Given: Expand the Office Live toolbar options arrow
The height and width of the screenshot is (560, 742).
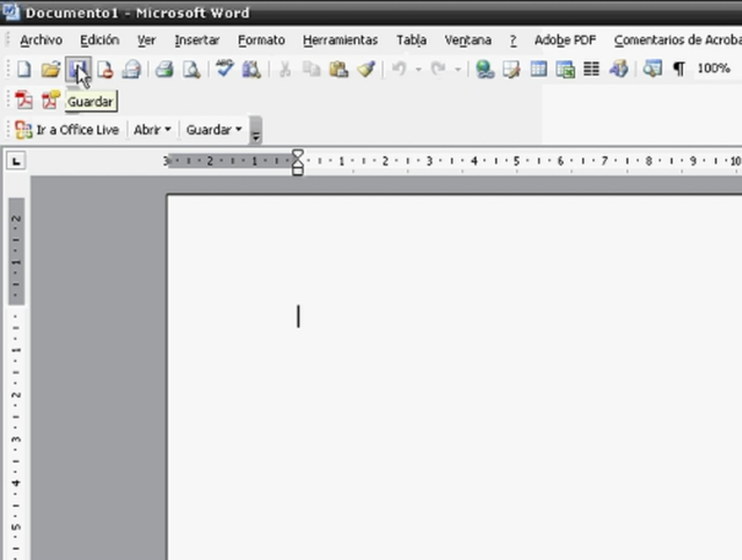Looking at the screenshot, I should click(256, 130).
